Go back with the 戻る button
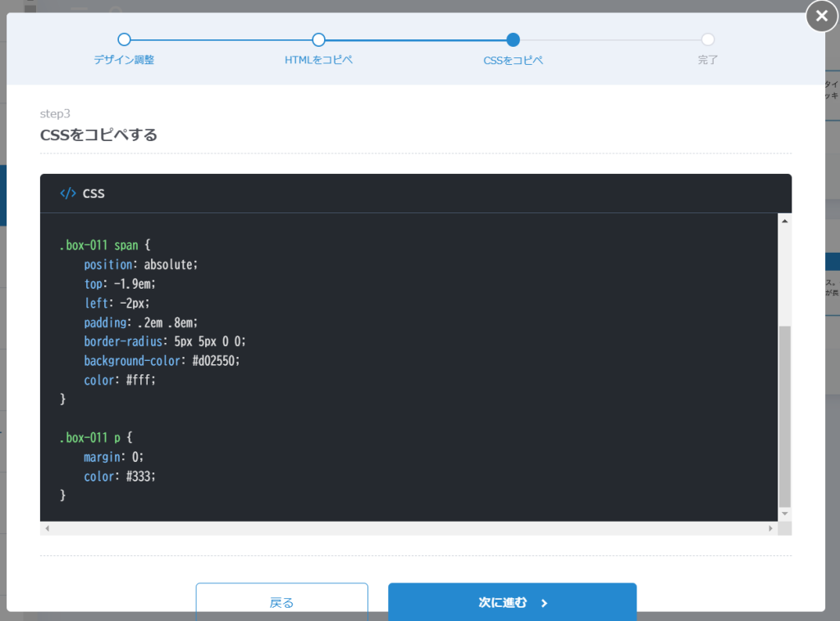840x621 pixels. (281, 602)
